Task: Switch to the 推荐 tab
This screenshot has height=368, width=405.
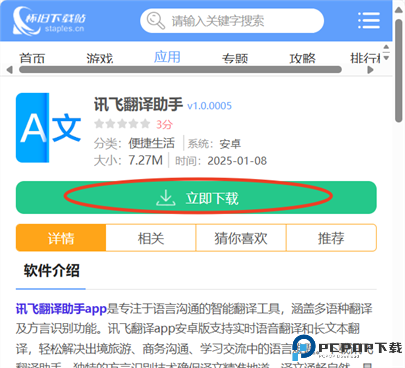Action: click(331, 238)
